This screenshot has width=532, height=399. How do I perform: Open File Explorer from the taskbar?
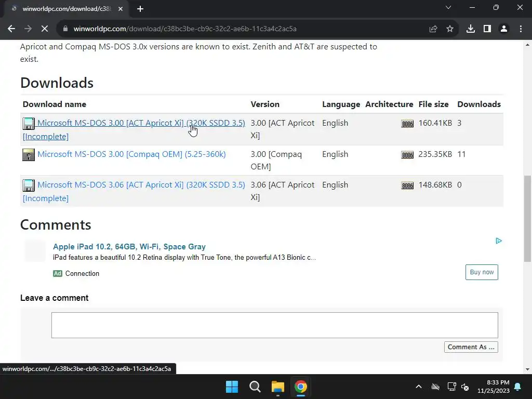tap(277, 387)
